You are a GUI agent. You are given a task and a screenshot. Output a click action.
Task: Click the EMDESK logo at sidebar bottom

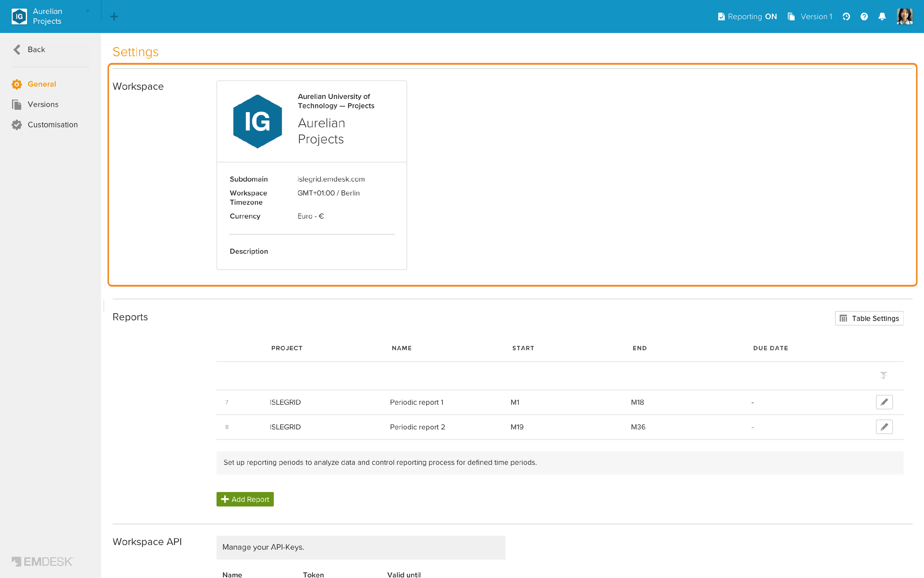(x=43, y=562)
